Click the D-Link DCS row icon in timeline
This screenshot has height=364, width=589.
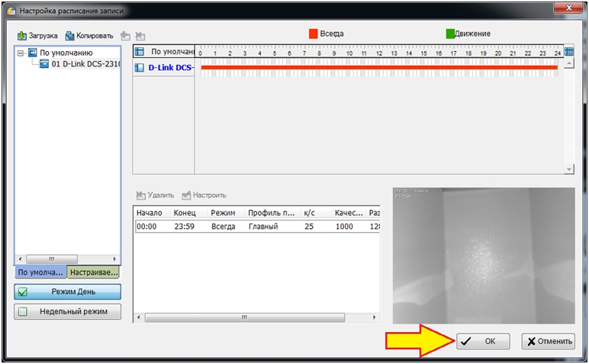[140, 68]
